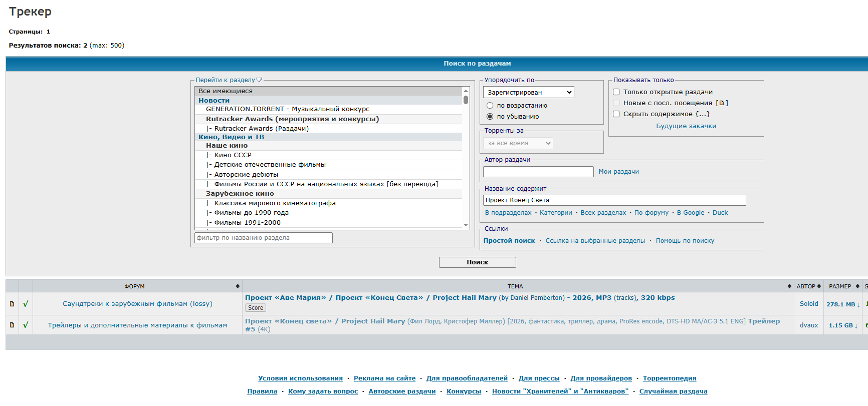This screenshot has width=868, height=406.
Task: Click 'Категории' search scope link
Action: tap(556, 213)
